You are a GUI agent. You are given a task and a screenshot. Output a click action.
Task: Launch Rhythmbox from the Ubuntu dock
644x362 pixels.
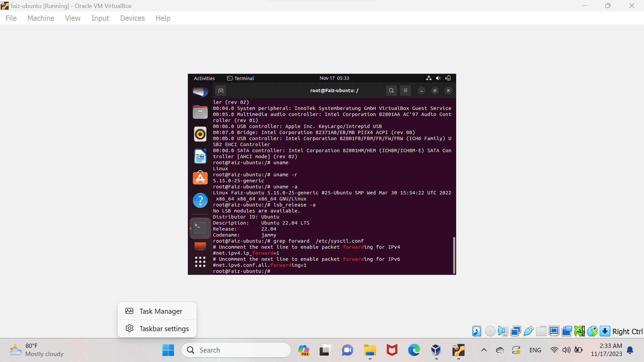200,134
